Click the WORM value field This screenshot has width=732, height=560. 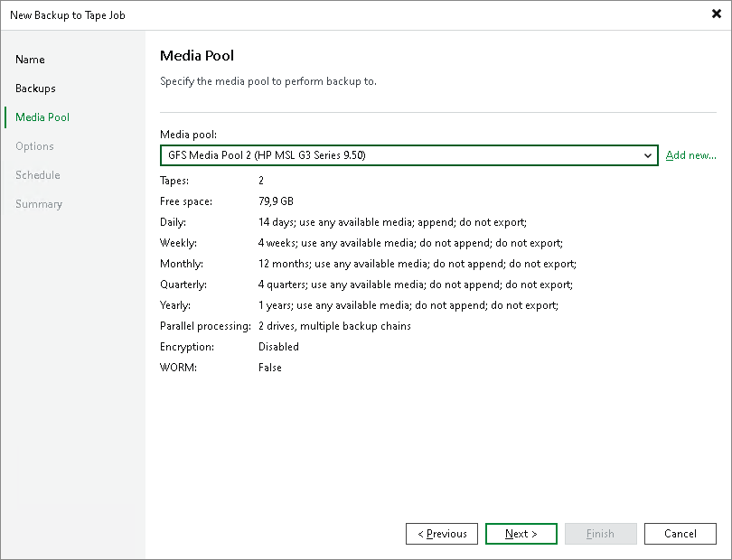click(x=267, y=368)
